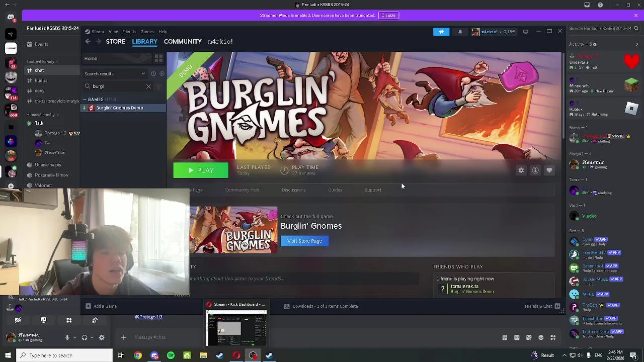
Task: Toggle Discord headphones deafen
Action: coord(85,337)
